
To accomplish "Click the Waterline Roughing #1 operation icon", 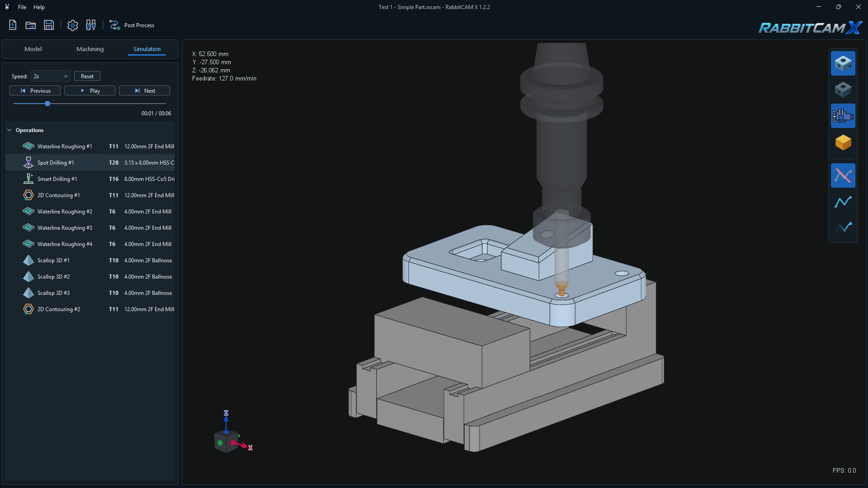I will pos(28,146).
